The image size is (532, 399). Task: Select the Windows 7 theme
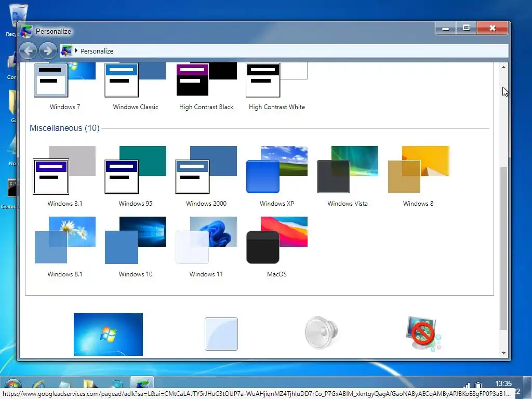click(65, 87)
